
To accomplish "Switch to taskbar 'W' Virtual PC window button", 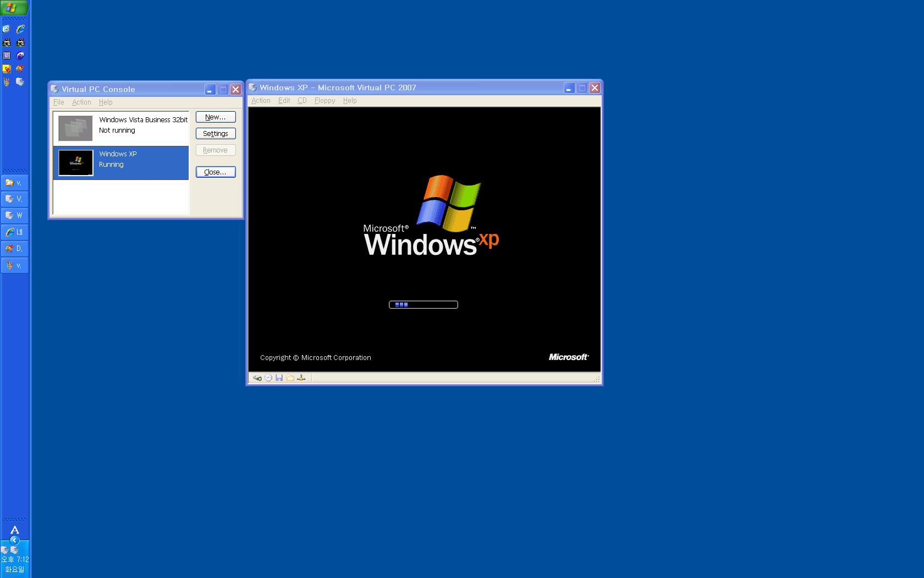I will point(14,216).
